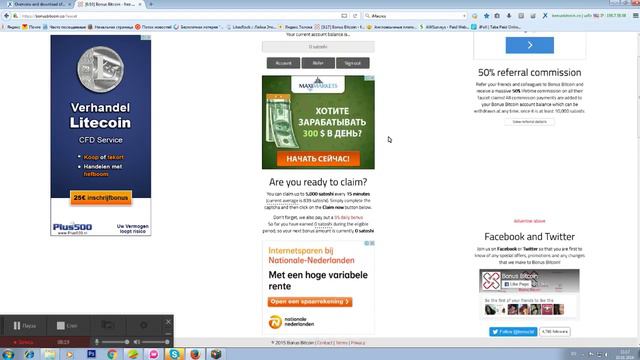Adjust the speaker volume slider in recorder

click(156, 342)
